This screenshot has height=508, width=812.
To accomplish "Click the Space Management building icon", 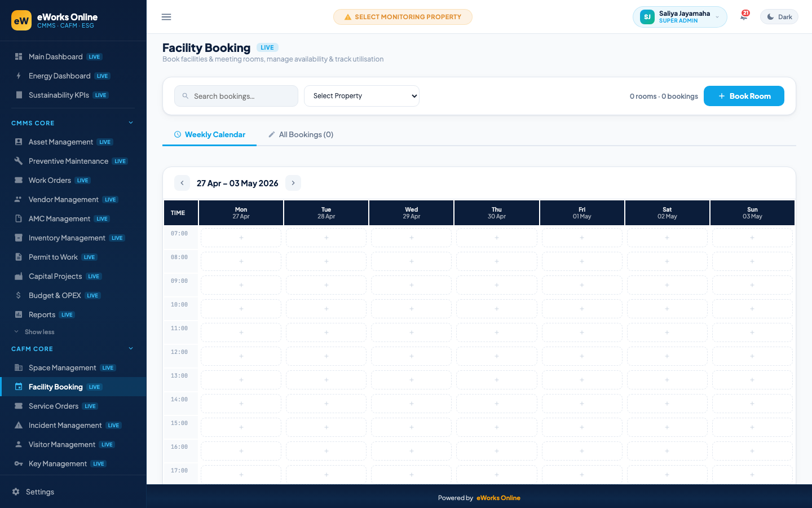I will [x=19, y=367].
